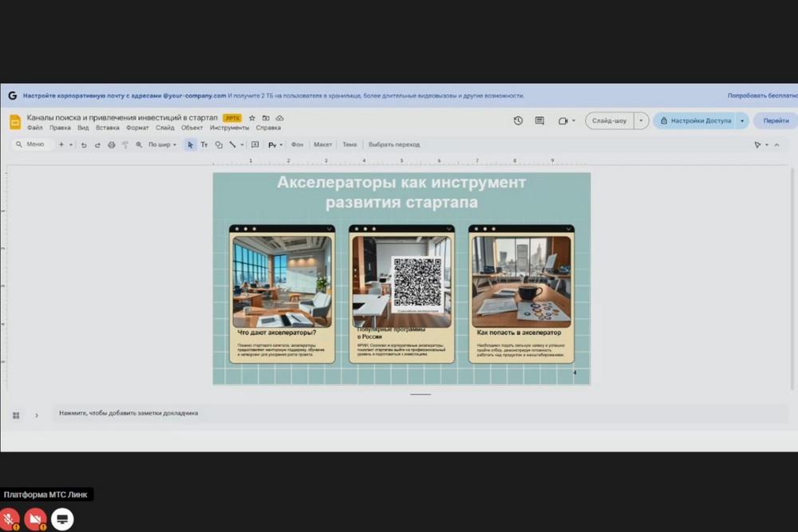Select the slide title Акселераторы как инструмент
This screenshot has height=532, width=798.
pos(401,191)
